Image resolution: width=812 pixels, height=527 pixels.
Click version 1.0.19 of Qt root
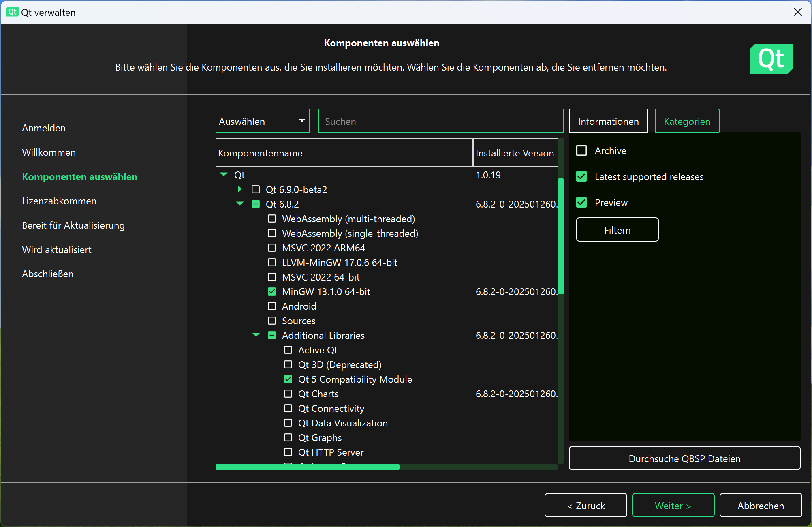pyautogui.click(x=488, y=175)
